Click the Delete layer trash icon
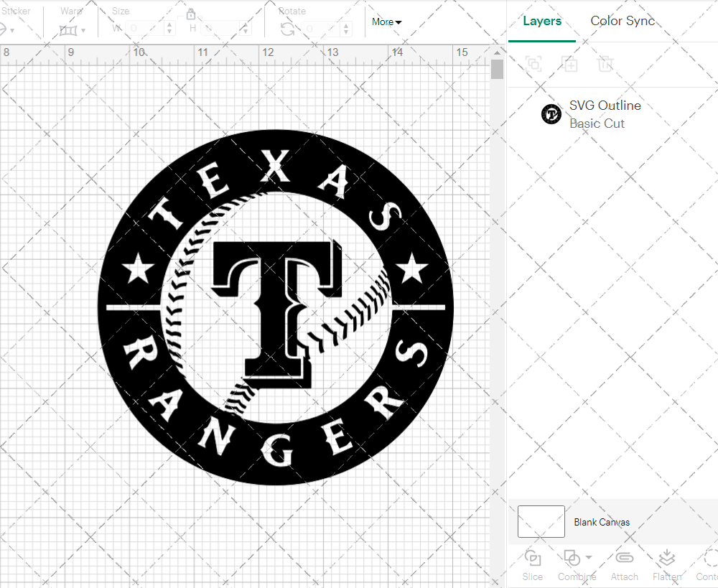 click(x=605, y=64)
